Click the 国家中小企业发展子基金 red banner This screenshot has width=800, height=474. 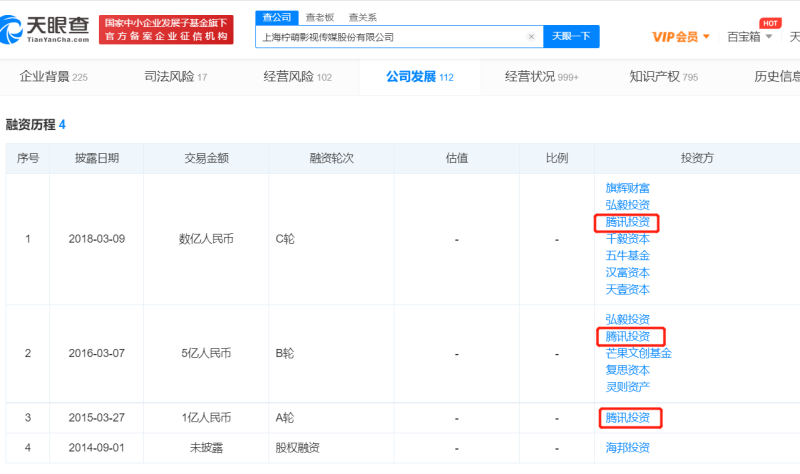[167, 28]
